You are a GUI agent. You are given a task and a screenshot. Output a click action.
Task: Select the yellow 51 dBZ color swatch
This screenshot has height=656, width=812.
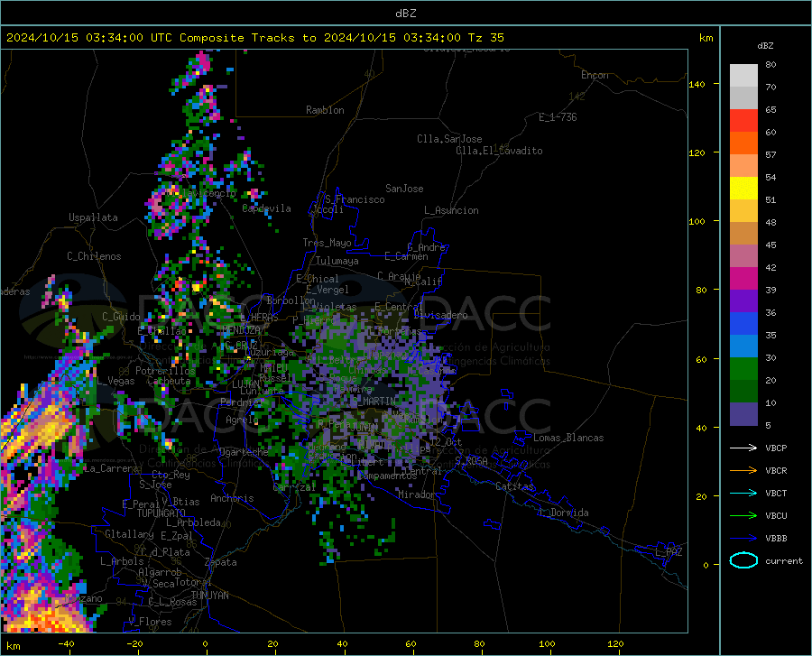743,189
